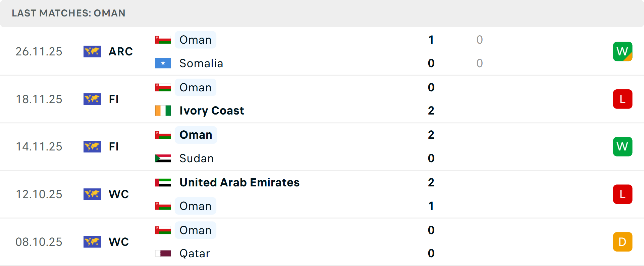Open the United Arab Emirates team link
This screenshot has height=266, width=644.
239,182
